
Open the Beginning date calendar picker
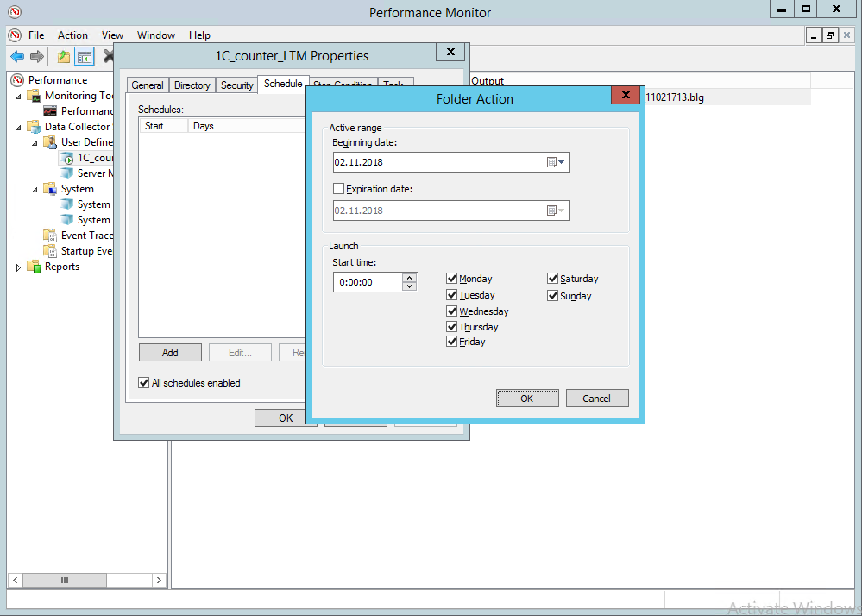click(x=556, y=162)
